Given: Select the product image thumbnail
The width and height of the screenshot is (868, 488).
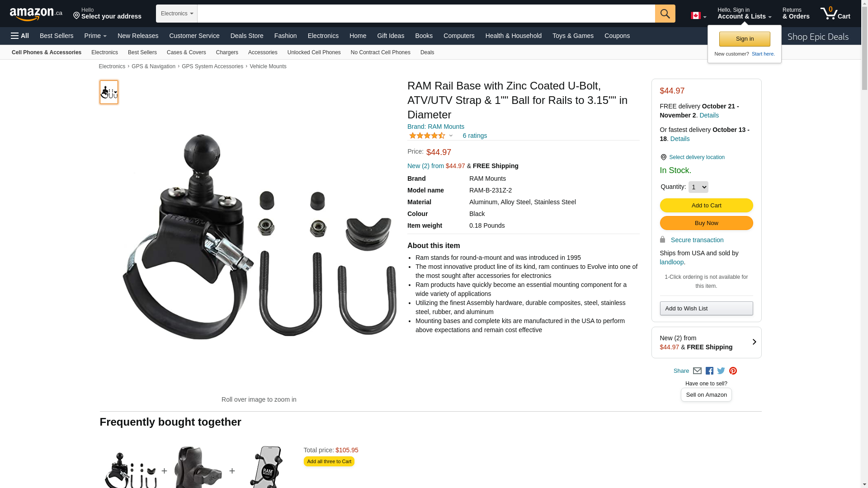Looking at the screenshot, I should [109, 92].
